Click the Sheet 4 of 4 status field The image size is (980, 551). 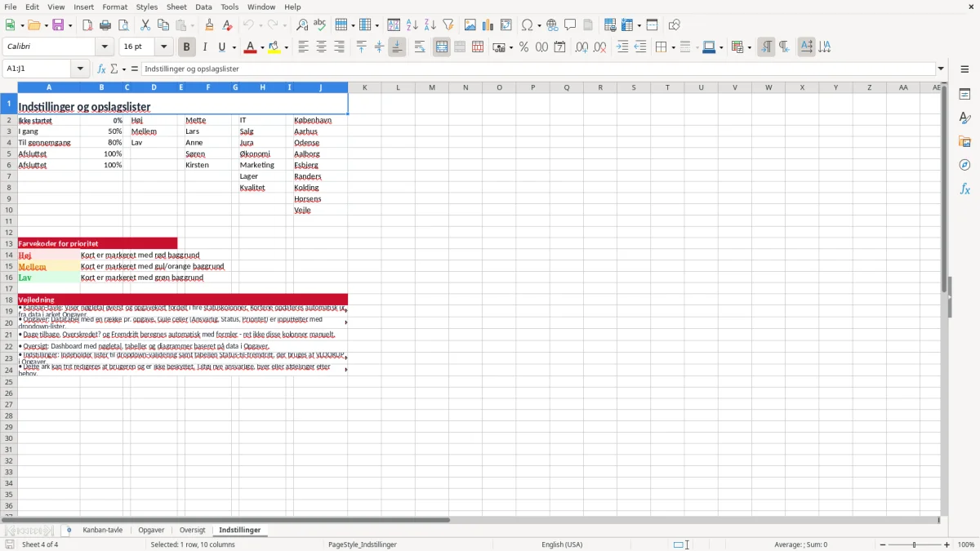point(40,544)
